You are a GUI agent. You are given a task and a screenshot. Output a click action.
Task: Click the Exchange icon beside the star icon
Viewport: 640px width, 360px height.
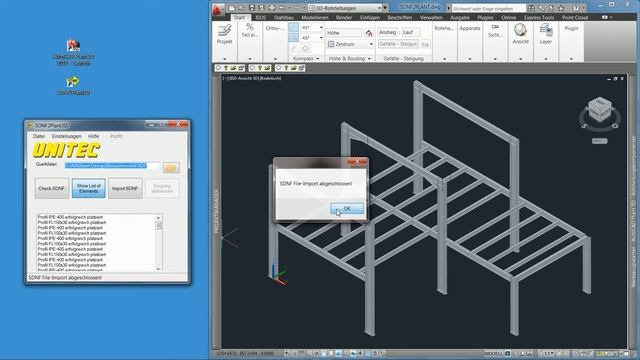[x=551, y=8]
